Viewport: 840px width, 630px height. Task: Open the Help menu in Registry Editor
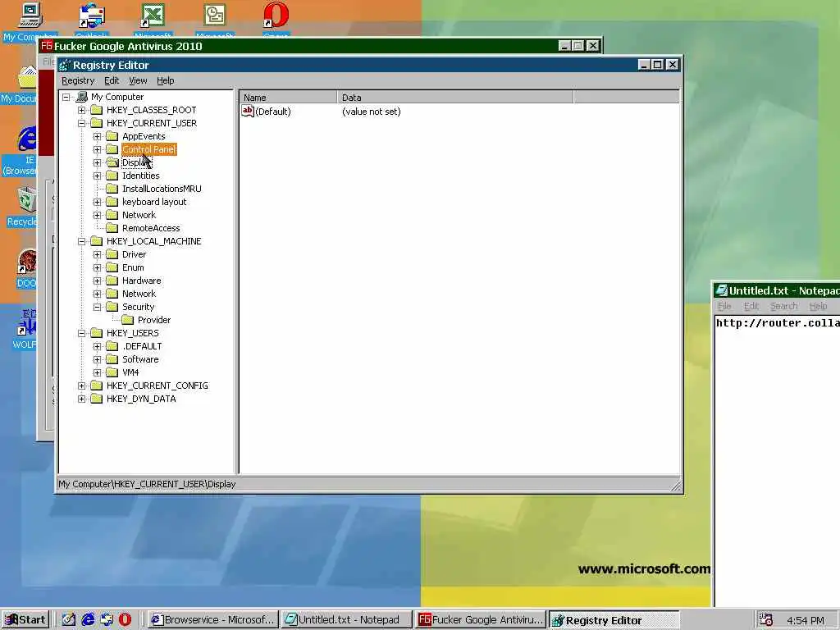click(x=165, y=80)
